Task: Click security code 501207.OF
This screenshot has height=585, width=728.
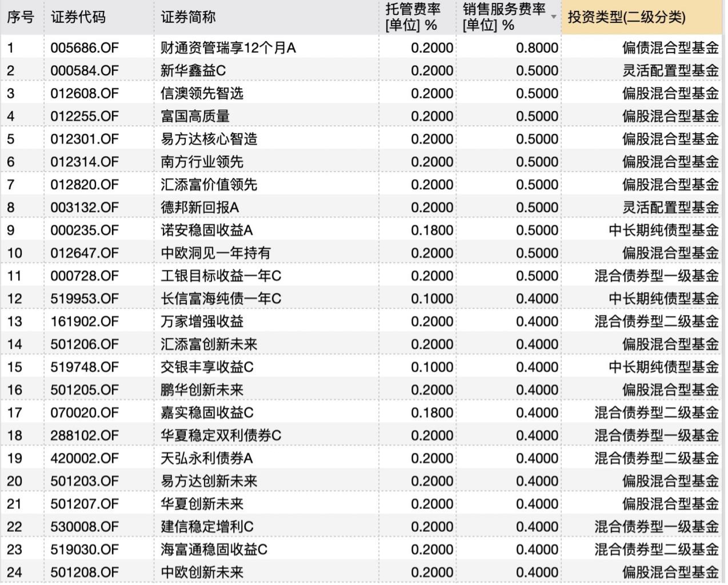Action: [85, 504]
